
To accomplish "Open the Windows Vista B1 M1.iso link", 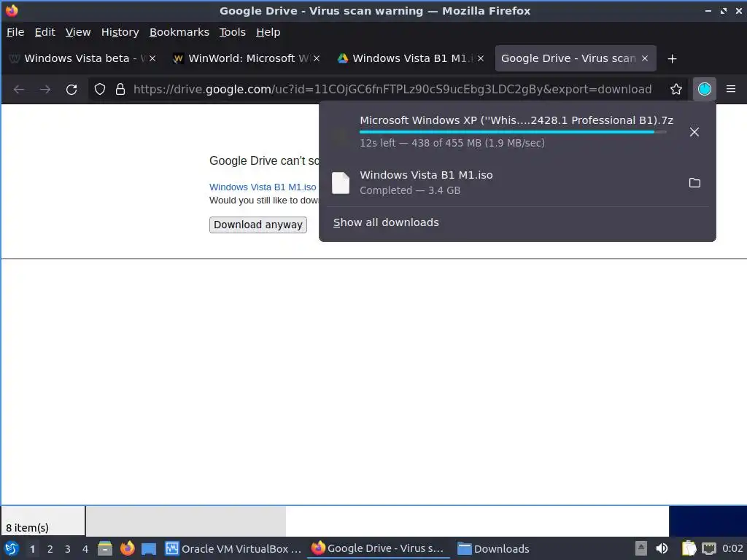I will click(x=263, y=187).
